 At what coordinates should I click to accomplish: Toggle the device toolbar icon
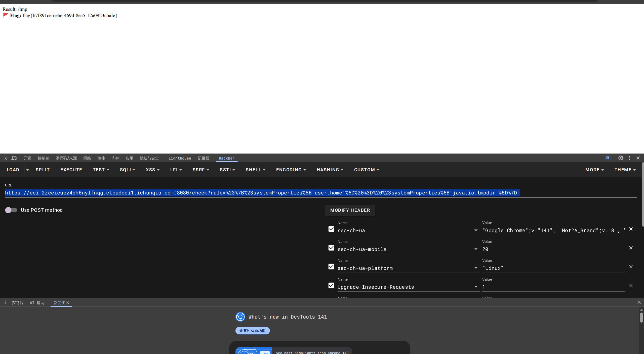pyautogui.click(x=14, y=158)
